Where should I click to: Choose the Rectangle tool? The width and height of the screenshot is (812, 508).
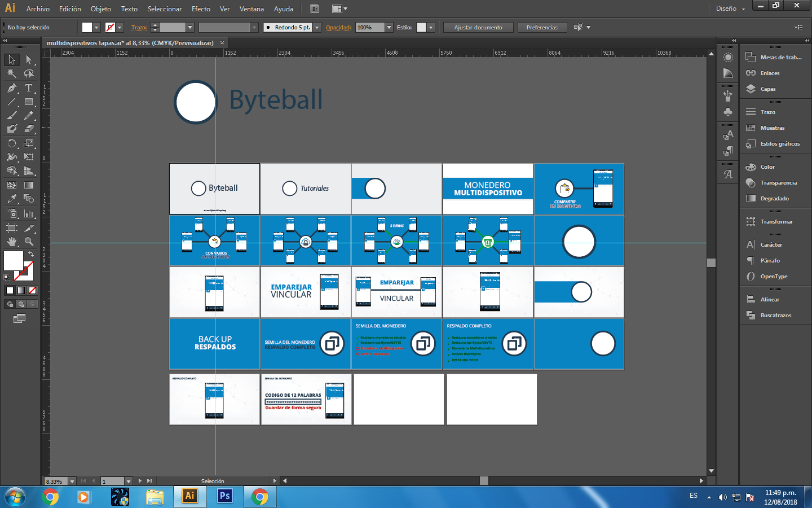pyautogui.click(x=29, y=102)
